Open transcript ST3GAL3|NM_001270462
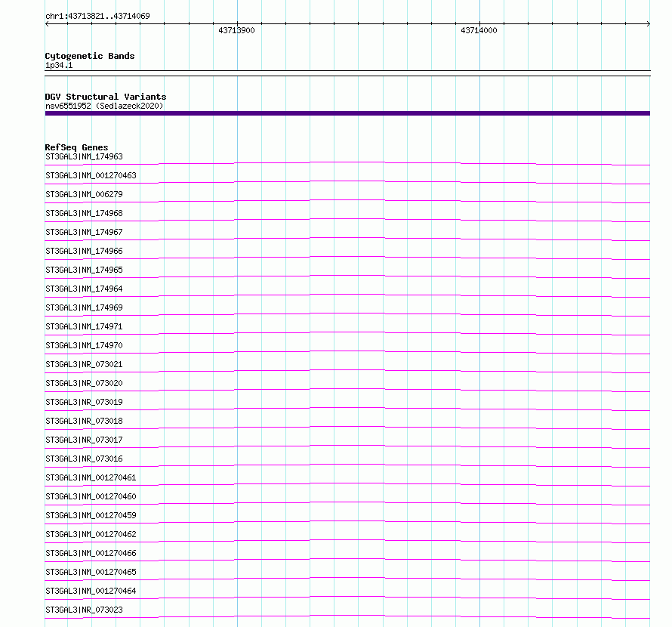The image size is (672, 627). point(91,534)
